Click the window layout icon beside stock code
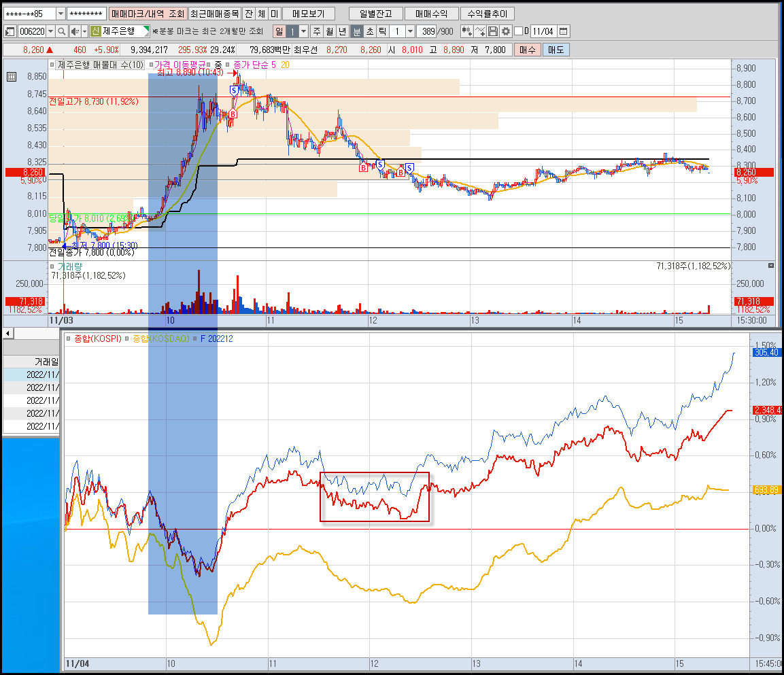 [x=10, y=31]
